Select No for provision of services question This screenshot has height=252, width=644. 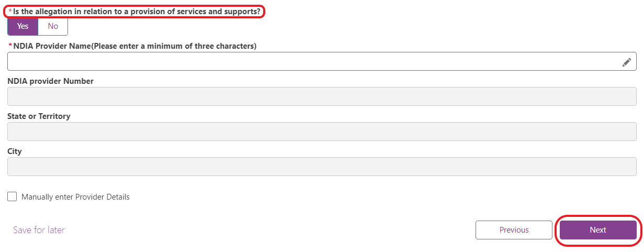53,26
